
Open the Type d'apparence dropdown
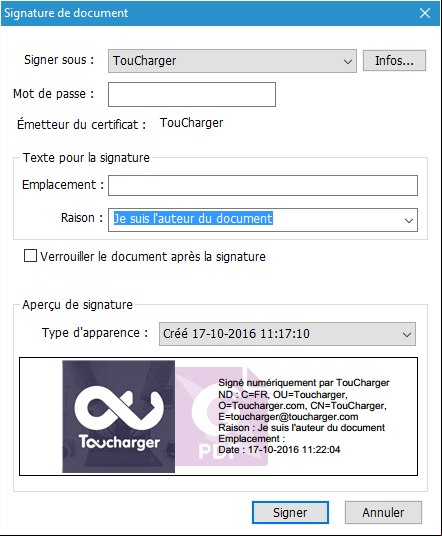pos(287,334)
